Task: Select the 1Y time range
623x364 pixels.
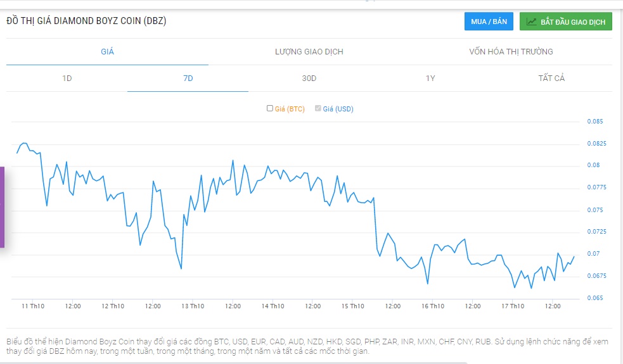Action: [x=430, y=78]
